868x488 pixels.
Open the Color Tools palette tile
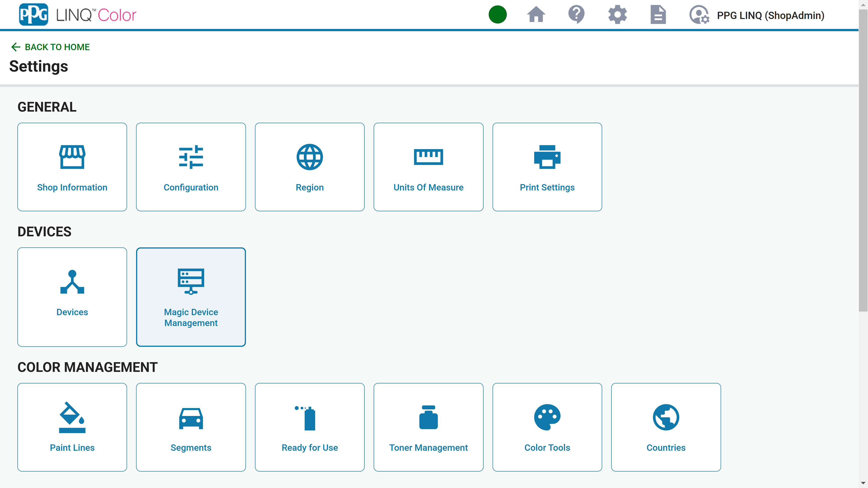pos(547,427)
